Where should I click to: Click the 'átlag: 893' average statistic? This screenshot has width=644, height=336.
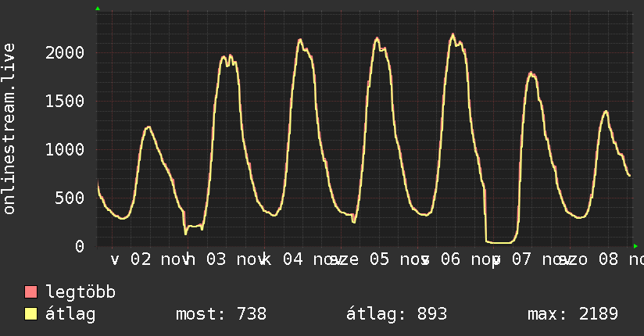[396, 314]
